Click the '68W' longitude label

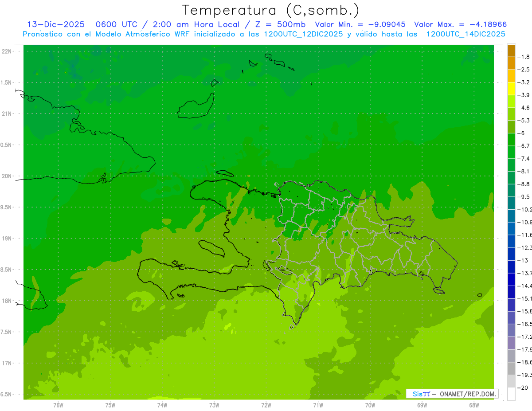click(x=474, y=405)
